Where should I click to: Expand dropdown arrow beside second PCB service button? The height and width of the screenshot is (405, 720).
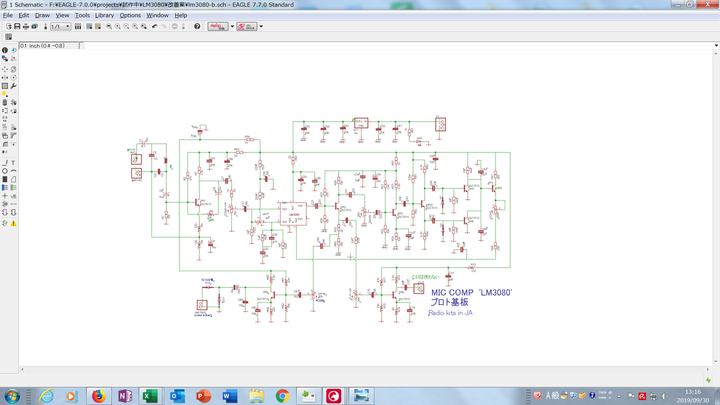click(x=261, y=26)
